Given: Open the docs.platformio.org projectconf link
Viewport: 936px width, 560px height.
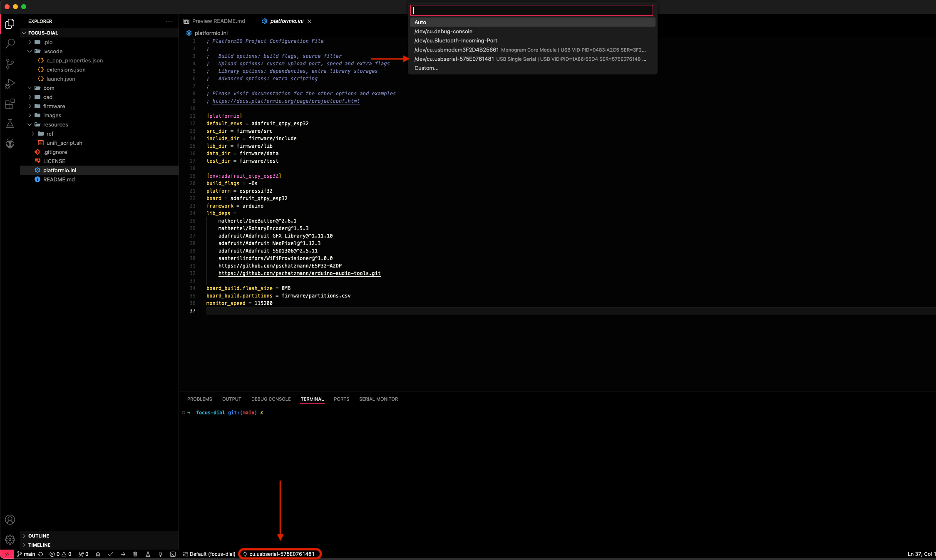Looking at the screenshot, I should point(286,101).
